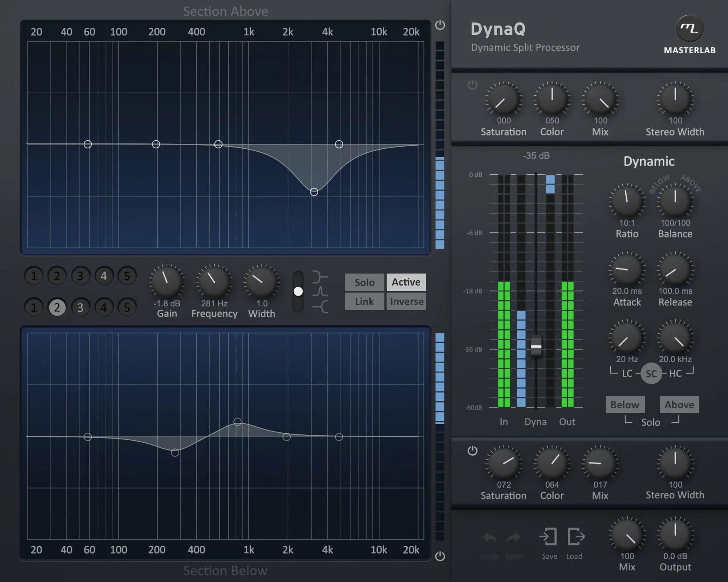728x582 pixels.
Task: Click the filter type vertical slider handle
Action: point(298,291)
